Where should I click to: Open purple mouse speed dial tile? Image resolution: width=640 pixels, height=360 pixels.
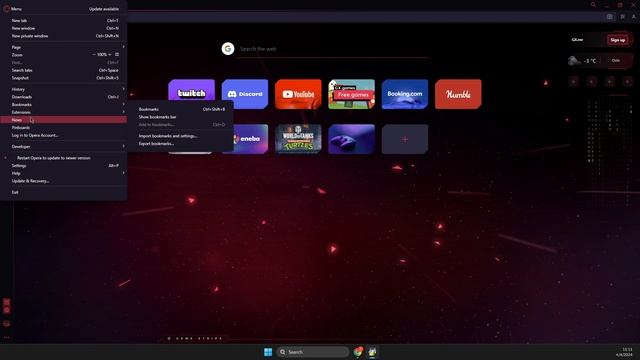(351, 139)
